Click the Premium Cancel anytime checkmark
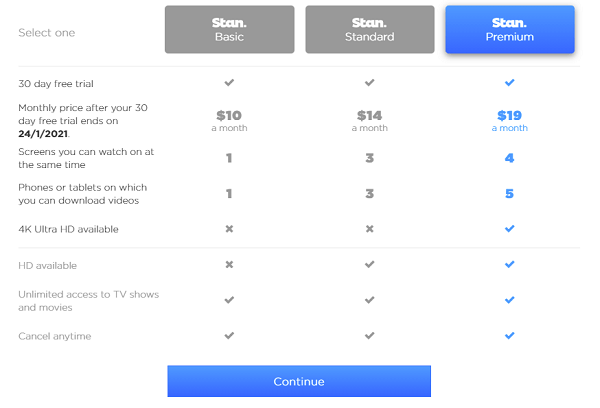 tap(509, 336)
